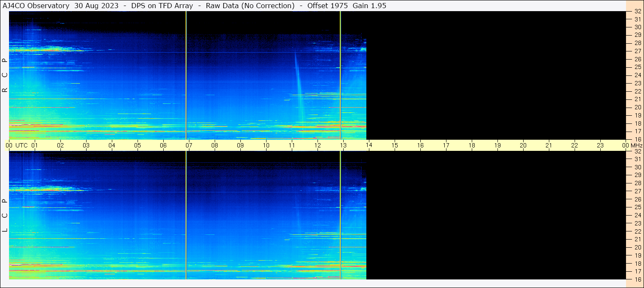Click hour label "14" on UTC axis
644x288 pixels.
369,146
